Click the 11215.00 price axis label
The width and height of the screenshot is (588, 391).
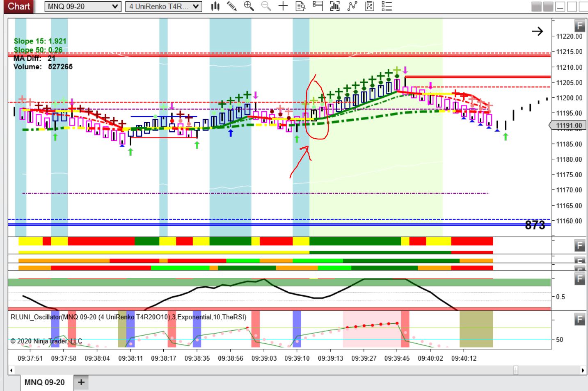(x=569, y=52)
